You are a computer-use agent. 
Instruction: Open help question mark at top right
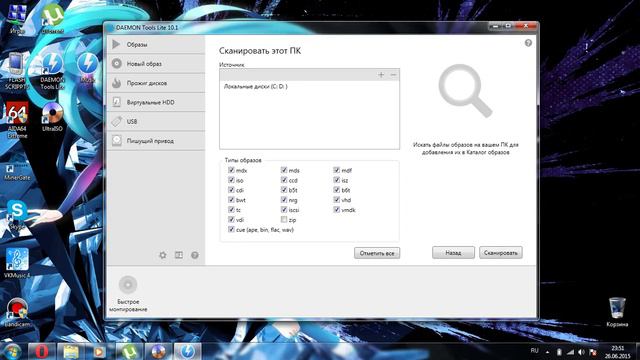click(528, 43)
